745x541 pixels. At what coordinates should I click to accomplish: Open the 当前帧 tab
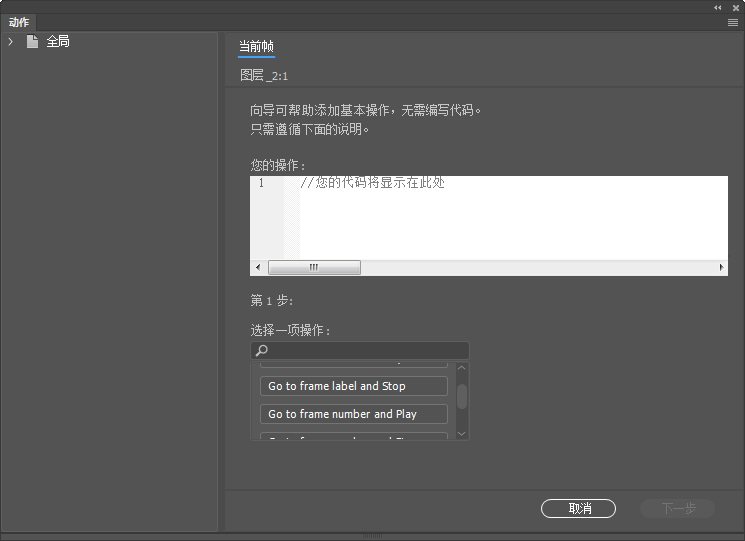pos(256,47)
